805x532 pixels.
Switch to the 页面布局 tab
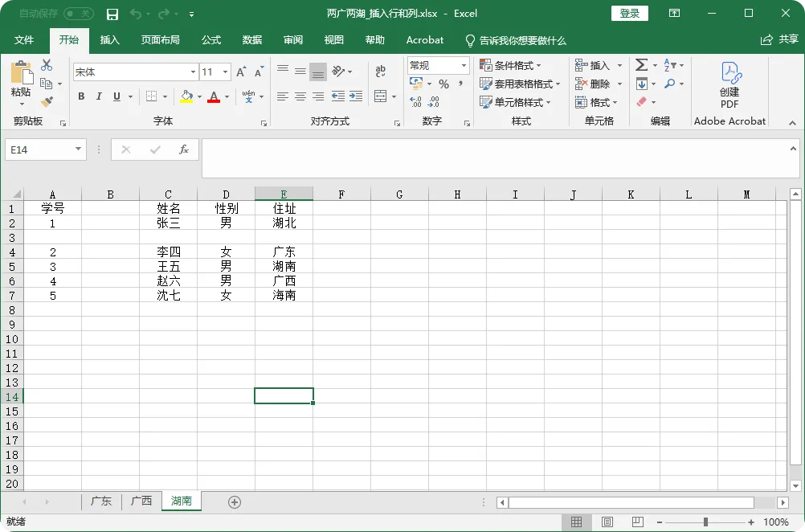pyautogui.click(x=160, y=40)
